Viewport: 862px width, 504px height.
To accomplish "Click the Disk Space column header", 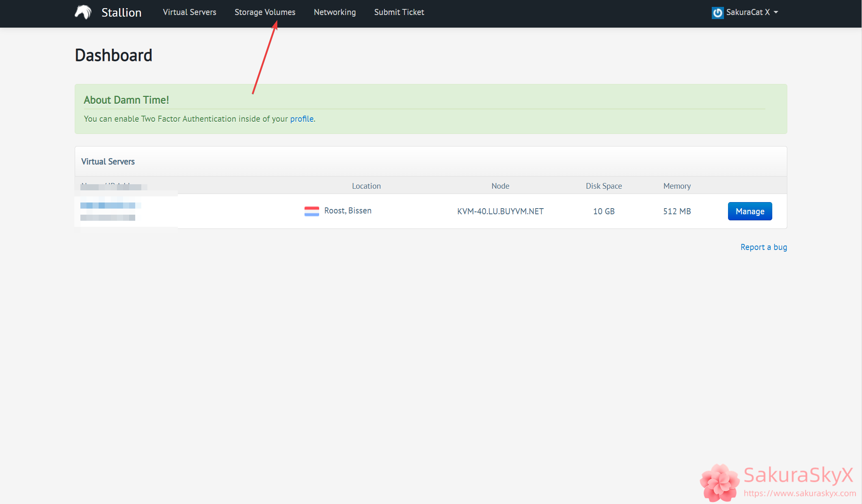I will click(x=603, y=186).
